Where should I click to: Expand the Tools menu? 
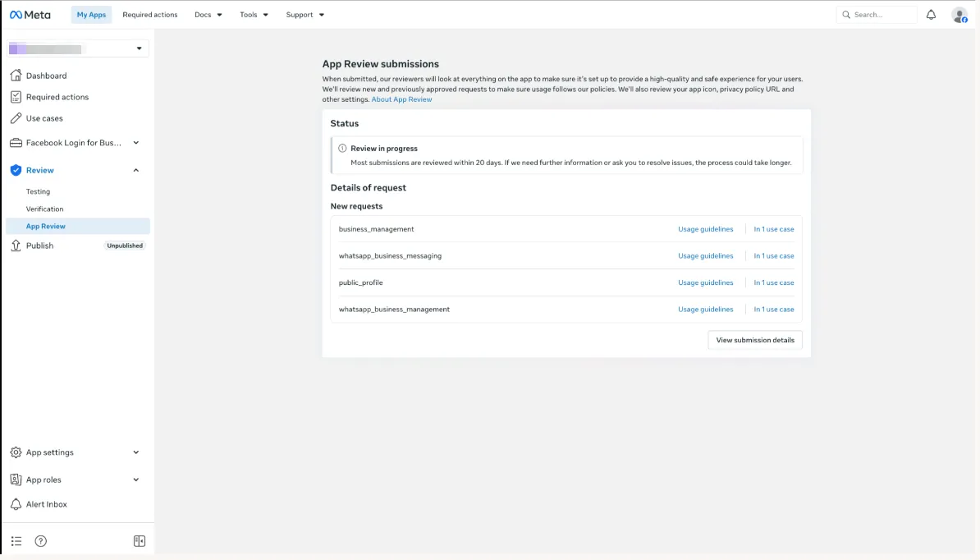point(254,15)
